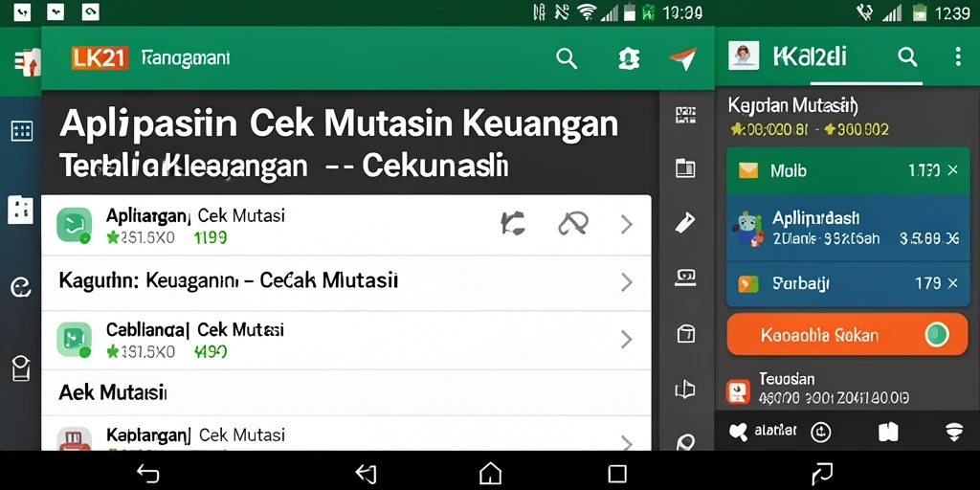Viewport: 980px width, 490px height.
Task: Toggle the green switch on Keoaobia Gokan button
Action: tap(937, 334)
